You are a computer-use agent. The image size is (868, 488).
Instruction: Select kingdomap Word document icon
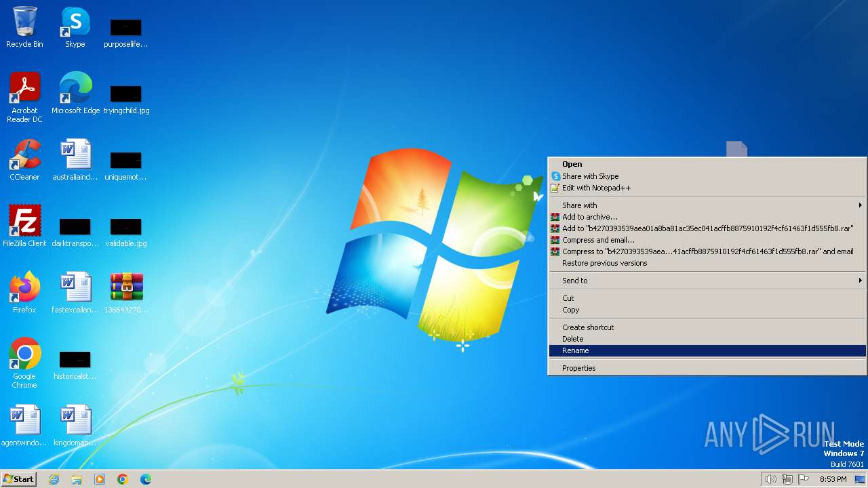pos(75,425)
